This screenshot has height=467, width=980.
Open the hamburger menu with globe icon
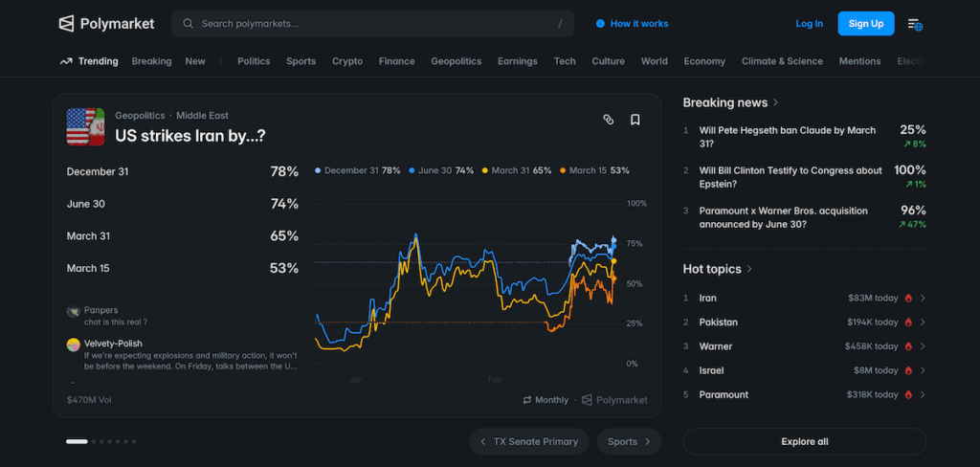coord(914,24)
